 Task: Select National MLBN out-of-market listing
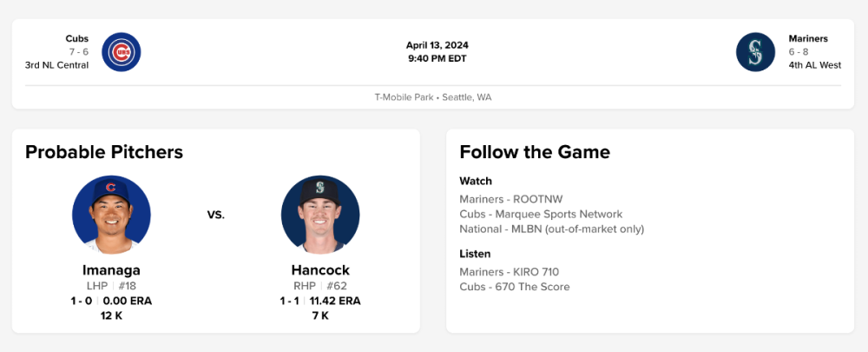551,229
